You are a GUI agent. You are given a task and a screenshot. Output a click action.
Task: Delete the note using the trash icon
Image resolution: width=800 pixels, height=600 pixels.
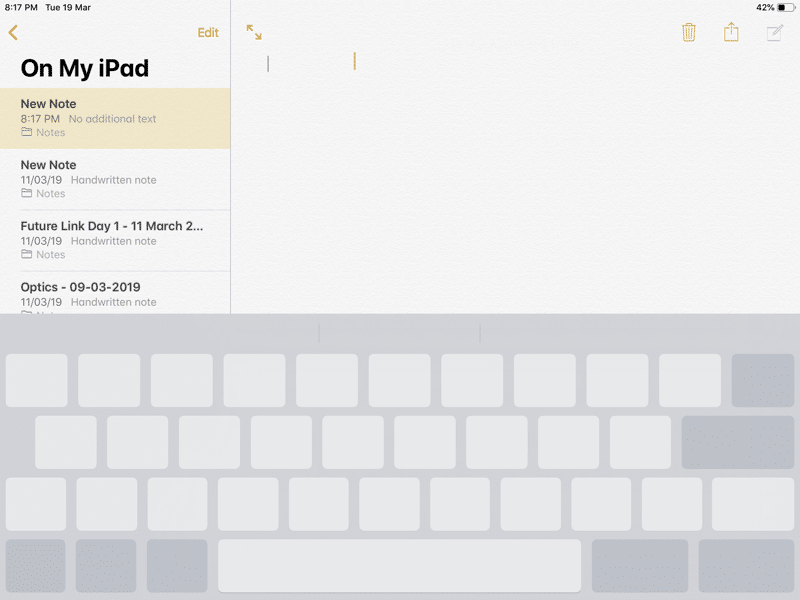point(688,33)
